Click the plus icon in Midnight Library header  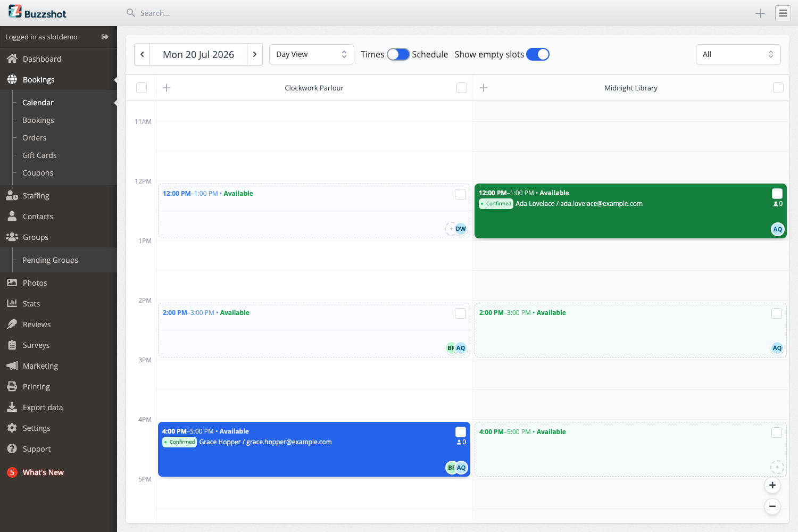[484, 88]
